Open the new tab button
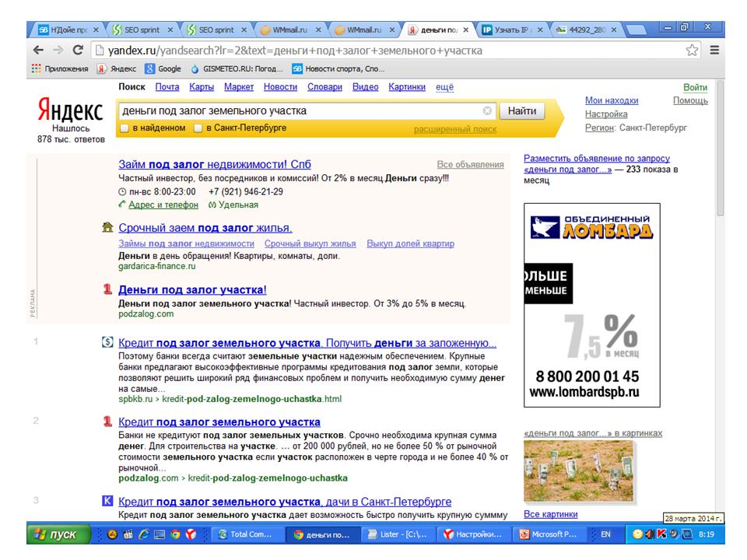The height and width of the screenshot is (560, 747). [x=635, y=30]
